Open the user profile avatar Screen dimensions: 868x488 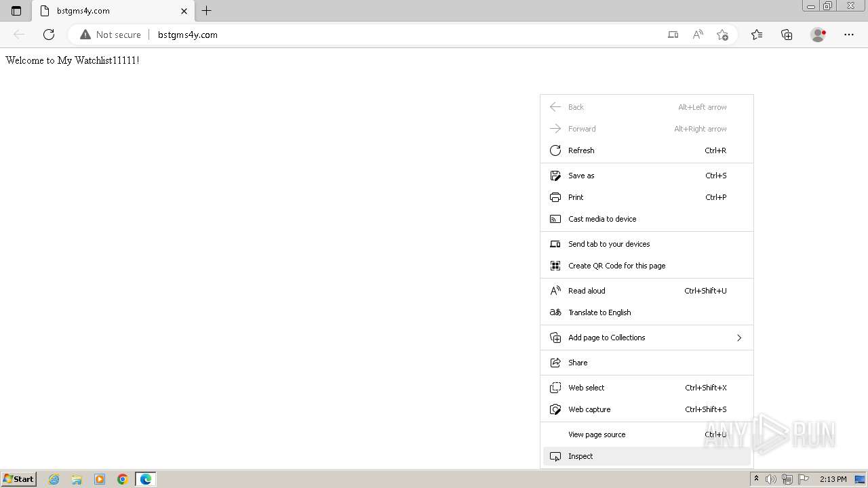tap(818, 35)
